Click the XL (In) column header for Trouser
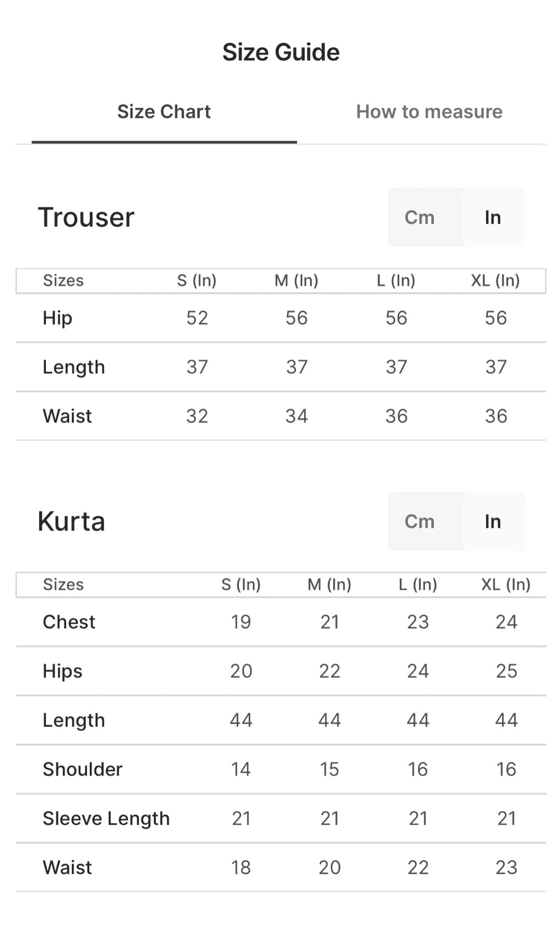Screen dimensions: 560x929 point(495,281)
